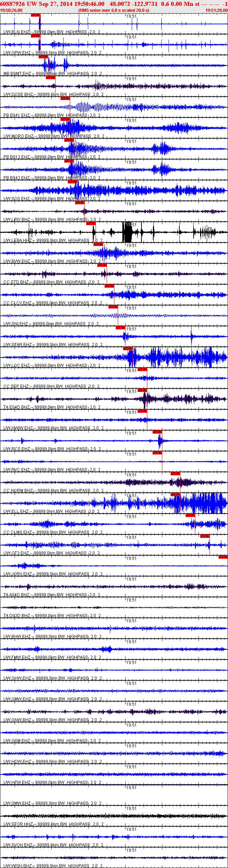Pick the red arrival flag on CC.CLCV
Image resolution: width=228 pixels, height=868 pixels.
109,286
